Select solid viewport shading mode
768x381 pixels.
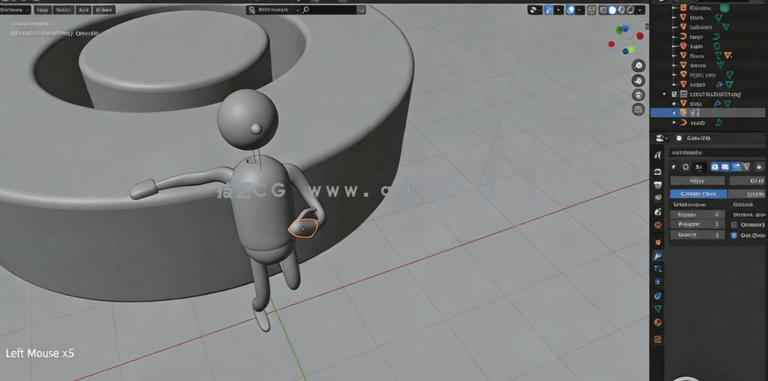[612, 10]
